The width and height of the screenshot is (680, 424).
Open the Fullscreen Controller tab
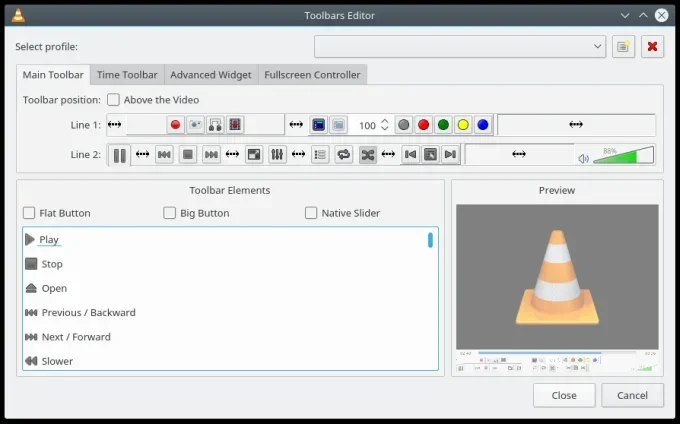click(312, 75)
